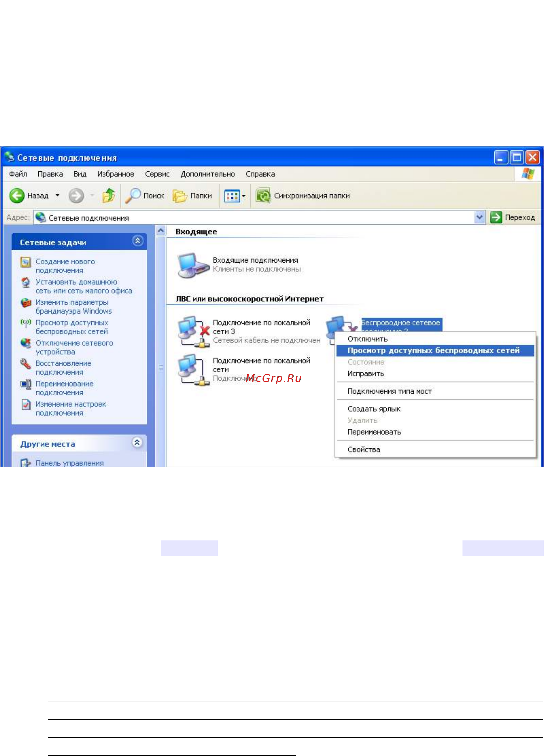This screenshot has width=544, height=756.
Task: Collapse the Другие места panel
Action: point(137,442)
